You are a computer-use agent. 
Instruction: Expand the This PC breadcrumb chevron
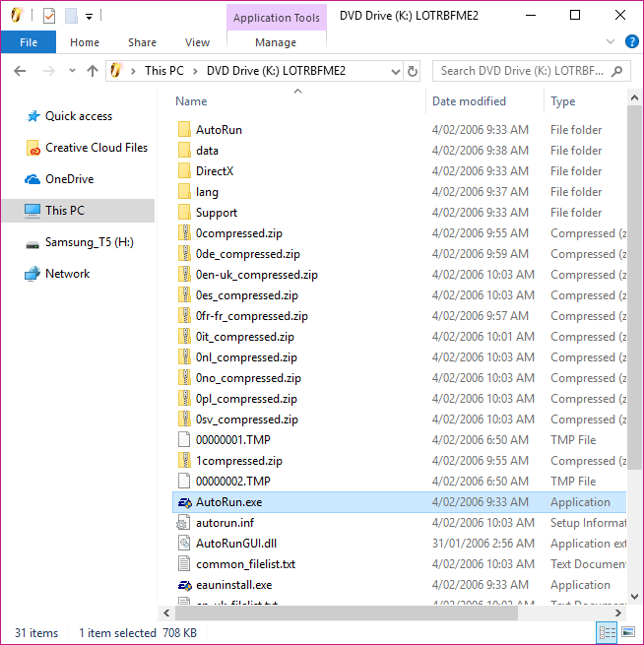click(x=195, y=71)
